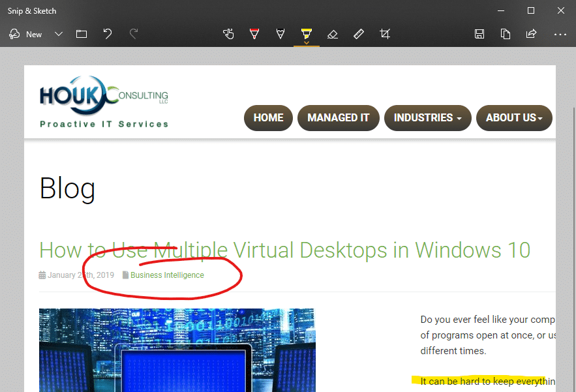
Task: Open the Ruler tool
Action: (x=359, y=34)
